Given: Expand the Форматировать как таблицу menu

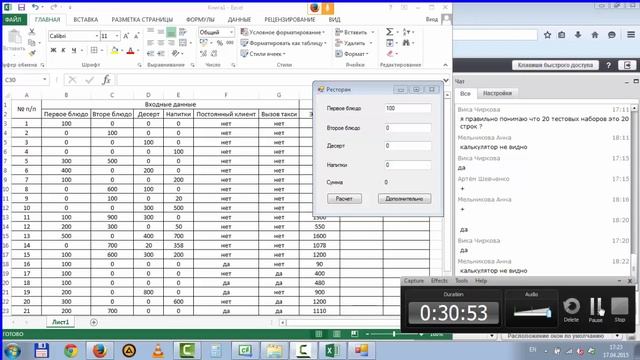Looking at the screenshot, I should click(284, 43).
